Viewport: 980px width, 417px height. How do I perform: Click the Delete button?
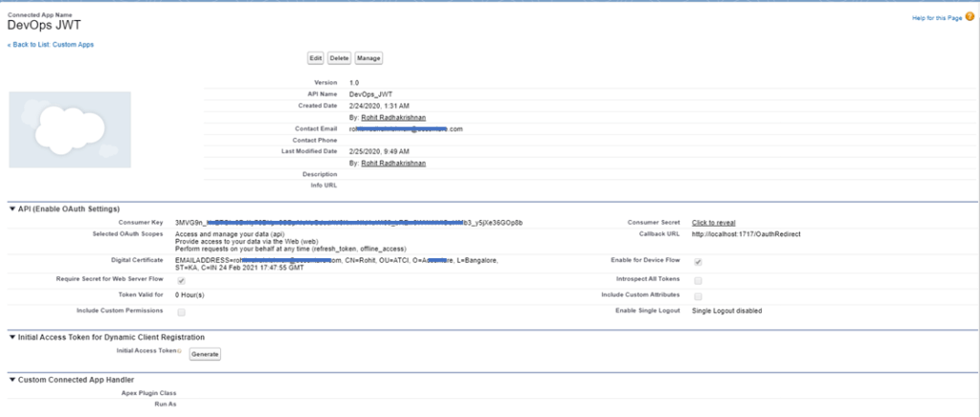point(339,58)
